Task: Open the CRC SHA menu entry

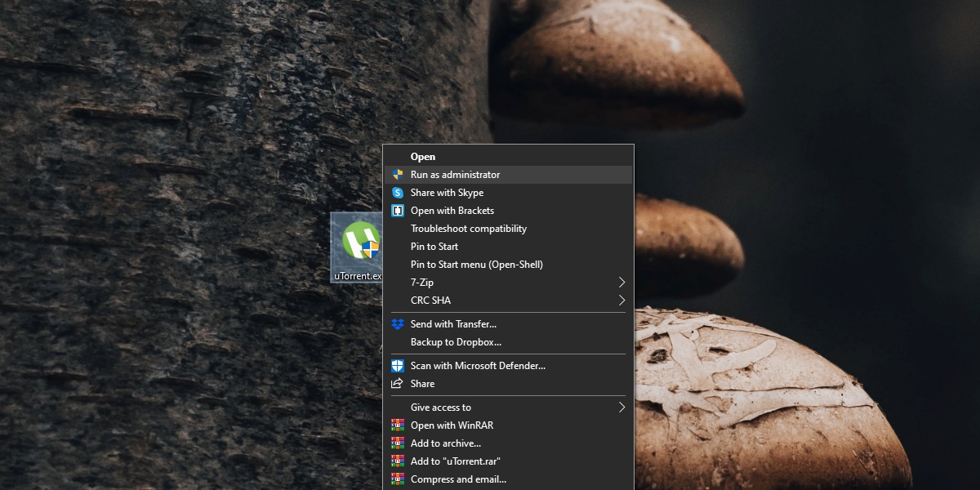Action: coord(508,301)
